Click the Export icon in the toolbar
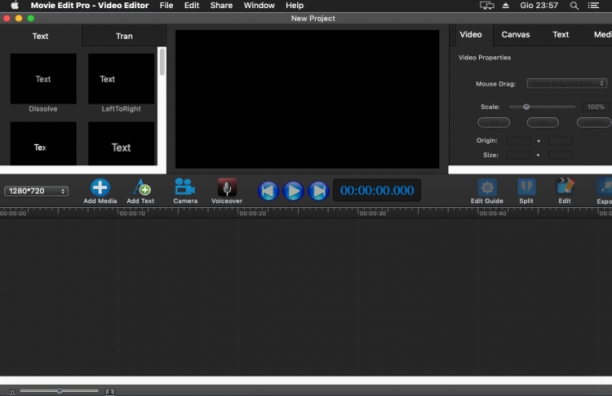Image resolution: width=612 pixels, height=396 pixels. [604, 188]
